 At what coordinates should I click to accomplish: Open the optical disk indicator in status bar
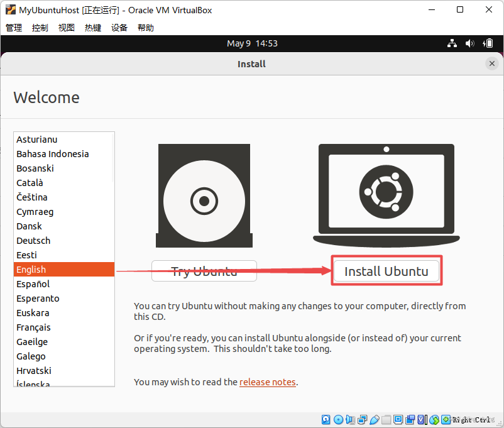point(339,420)
